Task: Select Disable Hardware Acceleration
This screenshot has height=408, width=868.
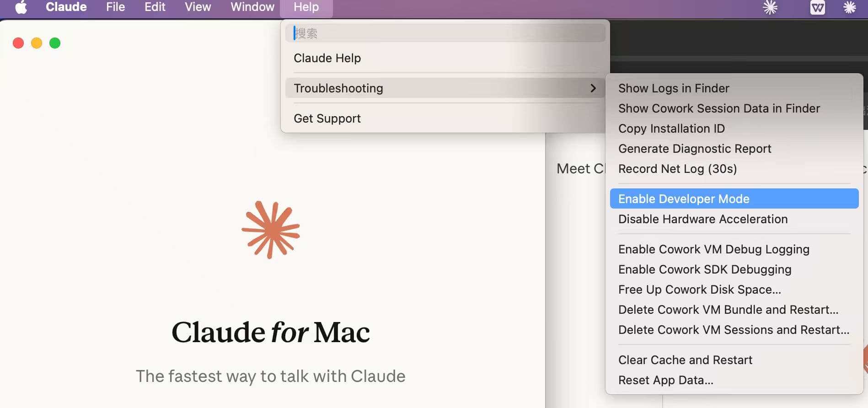Action: 734,219
